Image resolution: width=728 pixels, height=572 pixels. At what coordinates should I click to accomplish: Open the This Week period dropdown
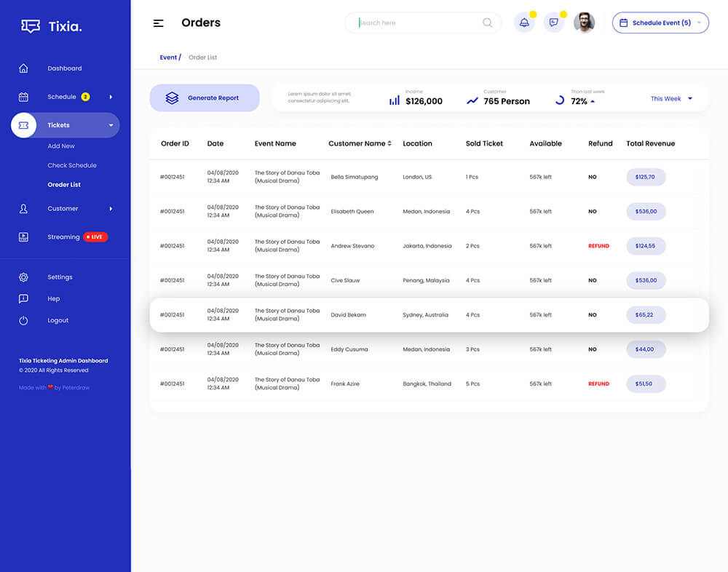671,99
